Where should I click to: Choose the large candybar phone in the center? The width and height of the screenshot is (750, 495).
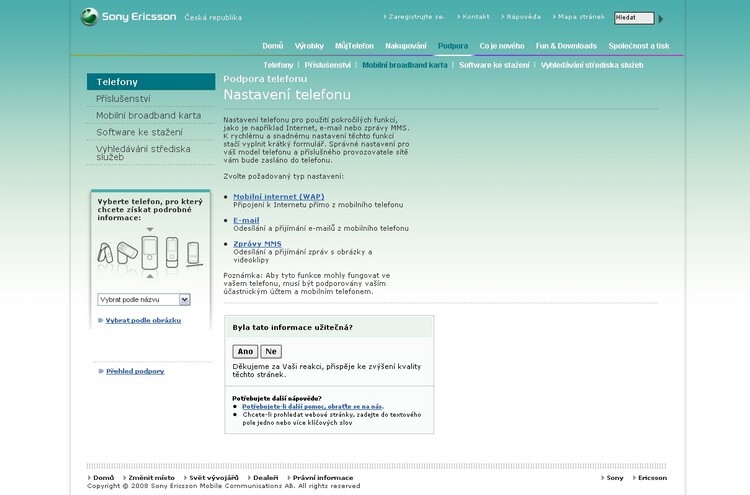[150, 250]
